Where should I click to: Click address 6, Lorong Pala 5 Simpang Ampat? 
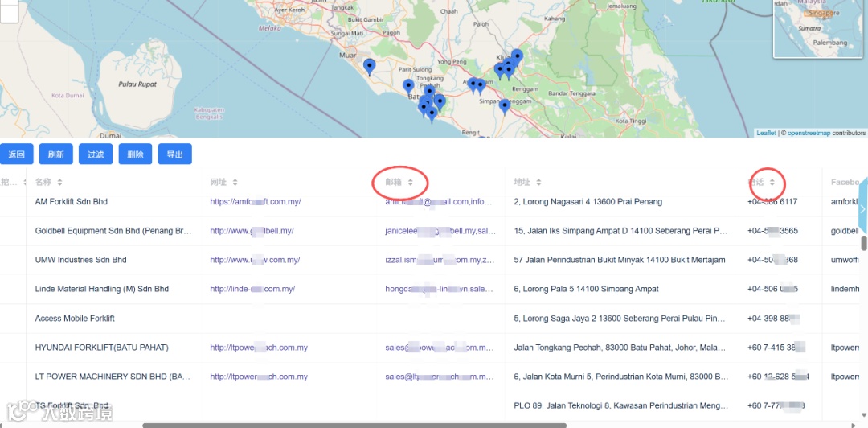[586, 289]
